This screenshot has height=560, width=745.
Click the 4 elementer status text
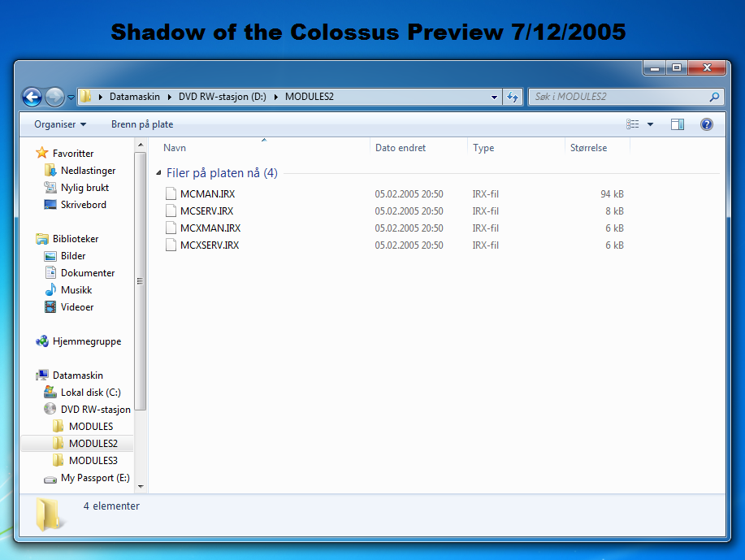click(111, 506)
